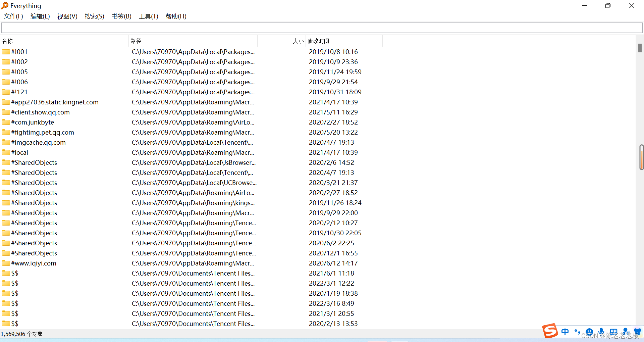644x342 pixels.
Task: Click the #!121 row path cell
Action: [193, 92]
